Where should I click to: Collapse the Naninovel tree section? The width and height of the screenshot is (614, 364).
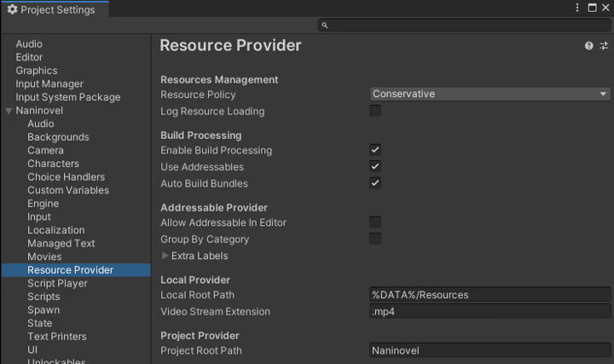(9, 111)
